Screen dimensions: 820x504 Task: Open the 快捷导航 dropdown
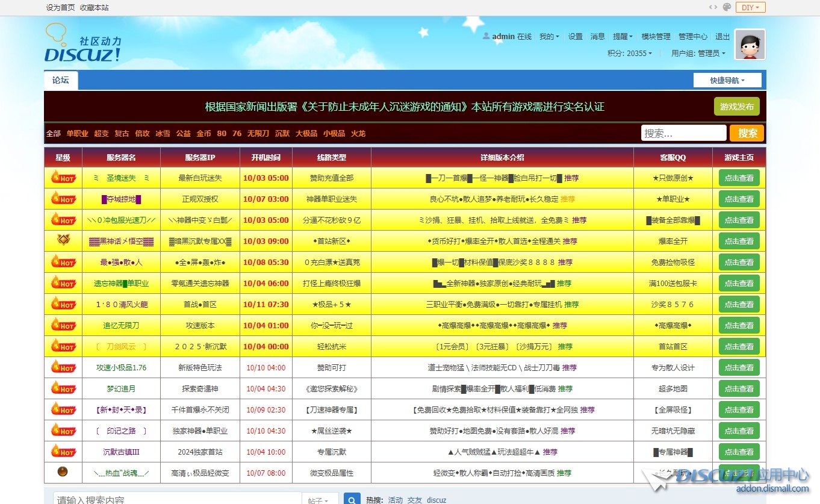click(x=727, y=80)
